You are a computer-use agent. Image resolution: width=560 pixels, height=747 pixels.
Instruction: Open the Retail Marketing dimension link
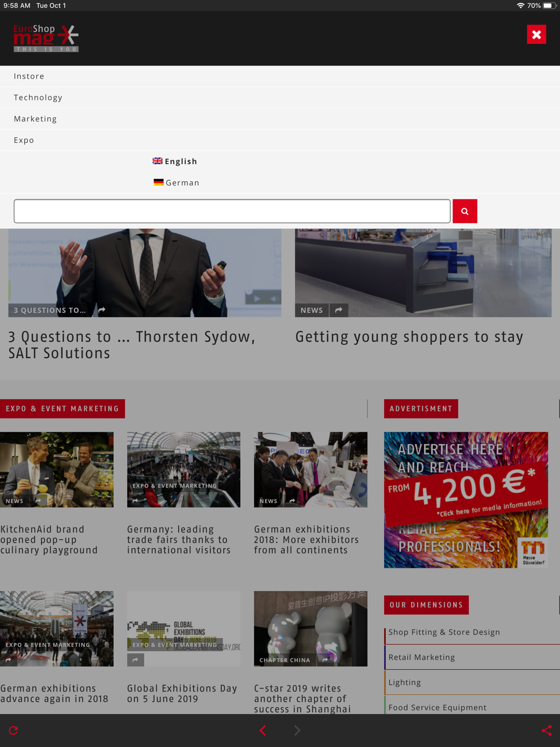422,657
